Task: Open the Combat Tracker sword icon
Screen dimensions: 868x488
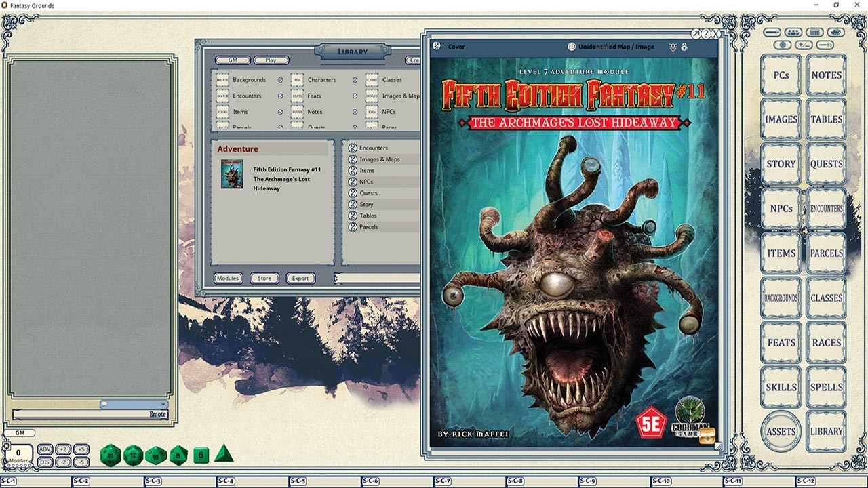Action: (x=772, y=32)
